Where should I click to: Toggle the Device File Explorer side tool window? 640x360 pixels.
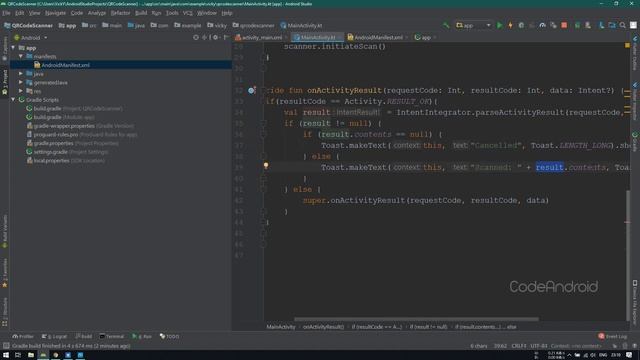point(635,302)
